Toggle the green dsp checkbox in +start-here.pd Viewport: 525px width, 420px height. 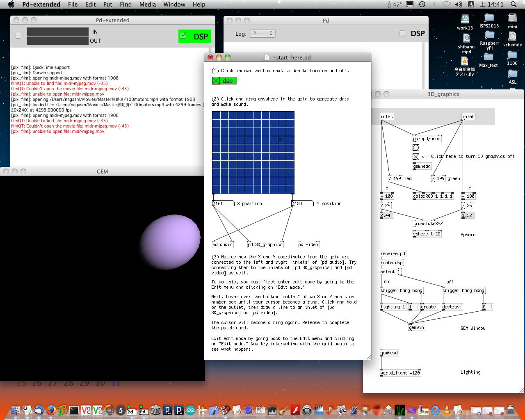point(216,81)
